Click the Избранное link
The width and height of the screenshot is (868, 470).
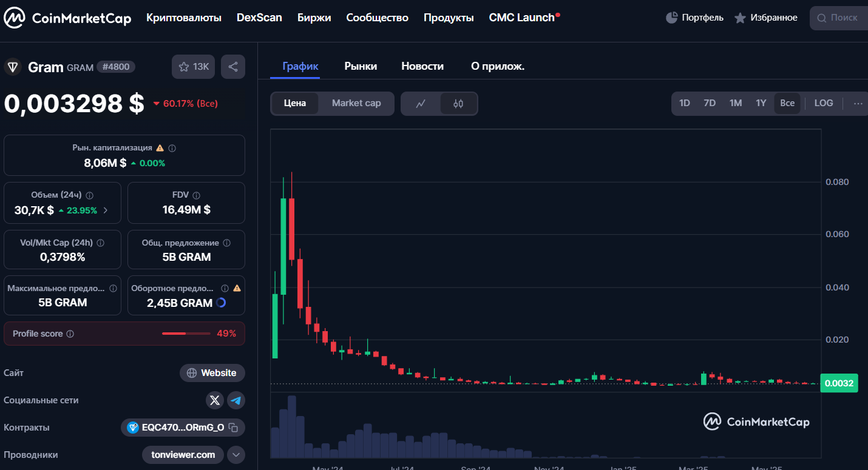click(x=774, y=18)
